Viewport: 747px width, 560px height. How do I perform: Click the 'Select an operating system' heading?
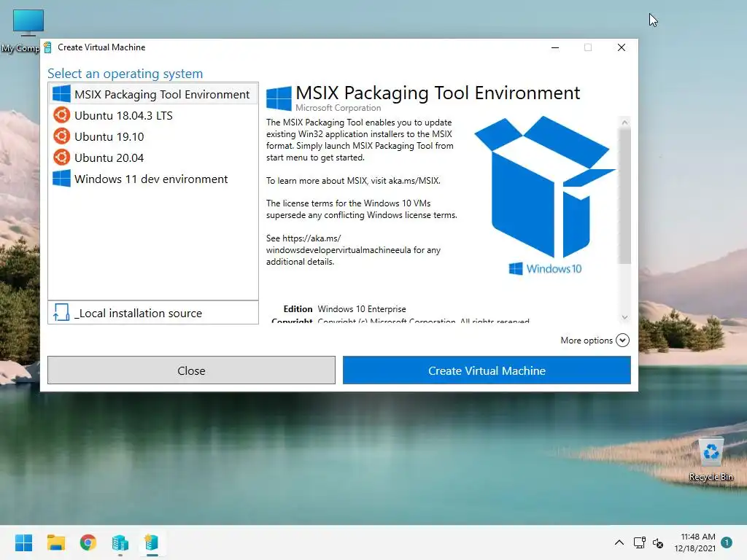click(125, 74)
